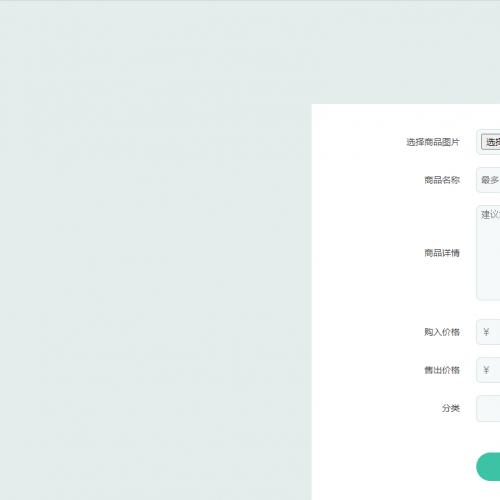Click the 售出价格 label text
Viewport: 500px width, 500px height.
[x=442, y=370]
